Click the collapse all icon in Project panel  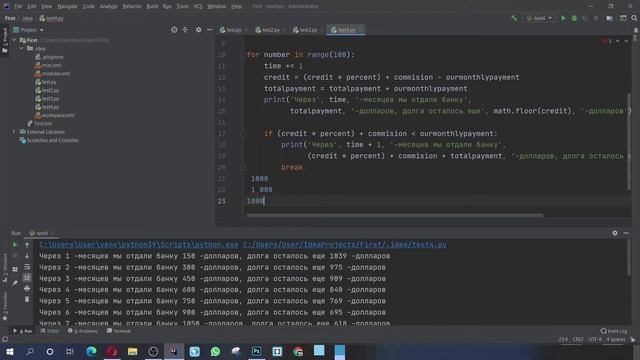point(185,30)
